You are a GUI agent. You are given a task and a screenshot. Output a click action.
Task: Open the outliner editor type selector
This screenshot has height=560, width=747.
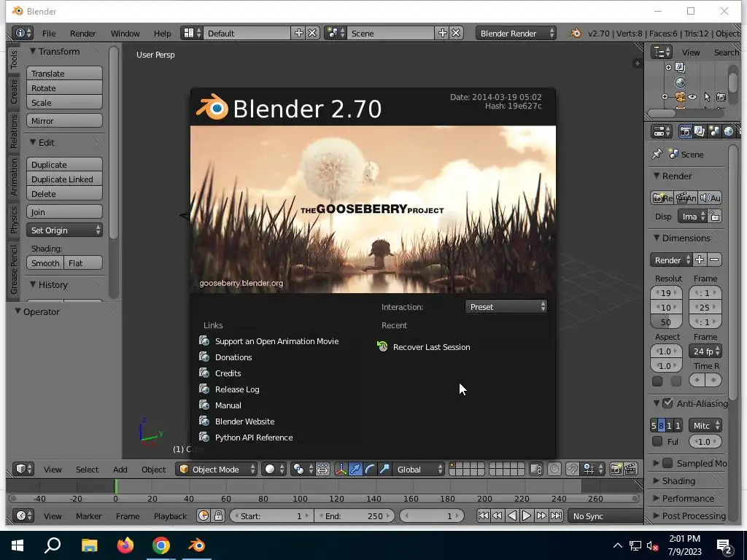pos(661,52)
